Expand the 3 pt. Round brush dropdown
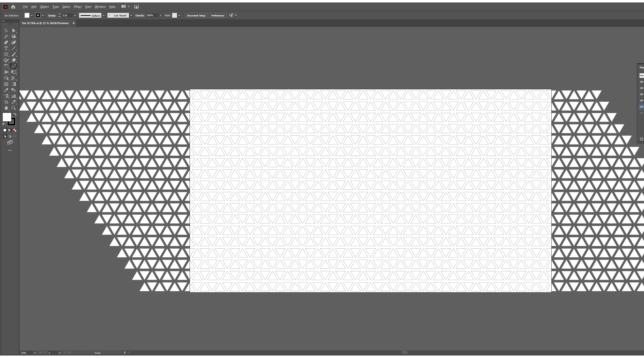The height and width of the screenshot is (358, 644). point(131,15)
